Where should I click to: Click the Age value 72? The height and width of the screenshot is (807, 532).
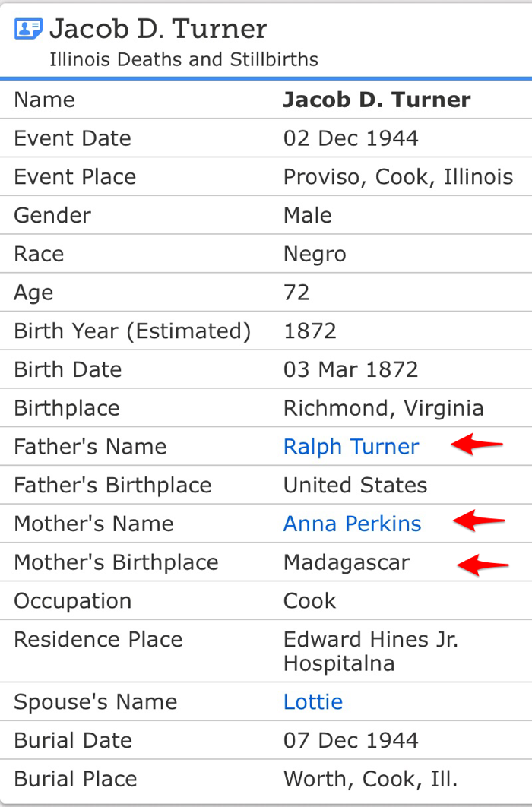296,293
